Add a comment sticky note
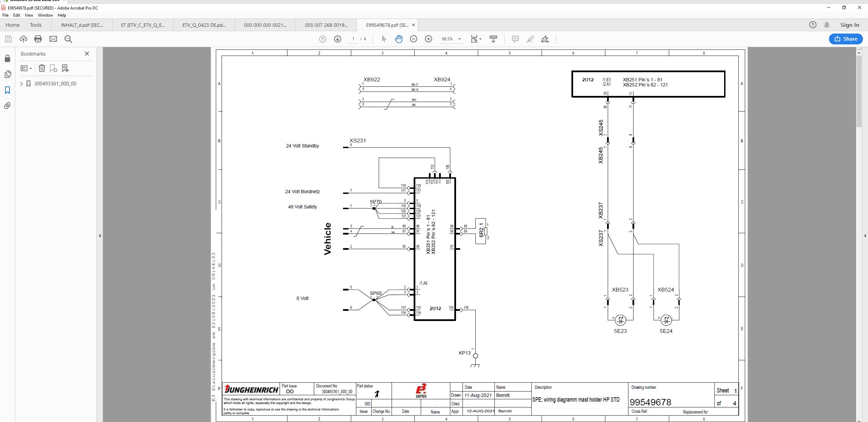 tap(515, 39)
